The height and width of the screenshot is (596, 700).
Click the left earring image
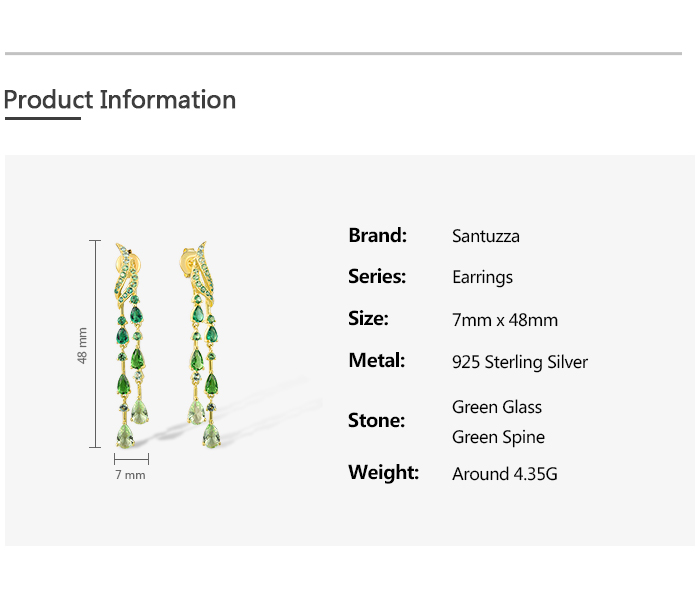[x=130, y=340]
